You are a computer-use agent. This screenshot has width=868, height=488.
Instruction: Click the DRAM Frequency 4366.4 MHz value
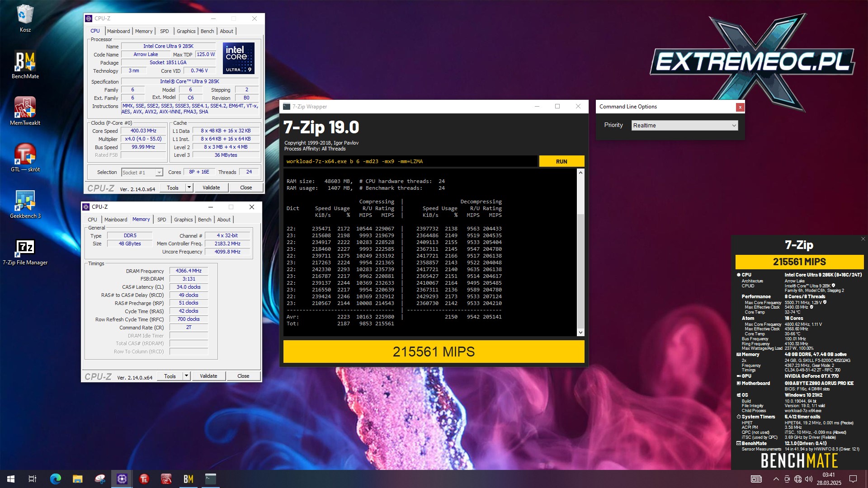pos(189,271)
